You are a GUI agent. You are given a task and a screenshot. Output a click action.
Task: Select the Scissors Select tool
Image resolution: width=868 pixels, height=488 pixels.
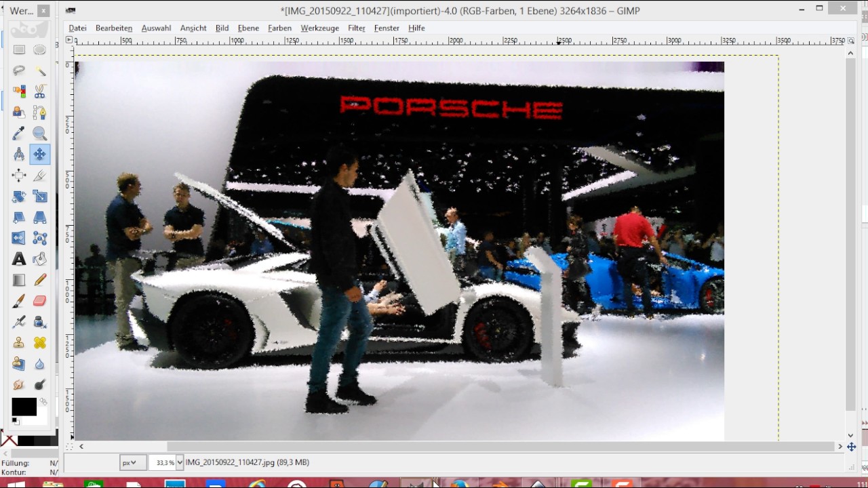click(x=40, y=91)
